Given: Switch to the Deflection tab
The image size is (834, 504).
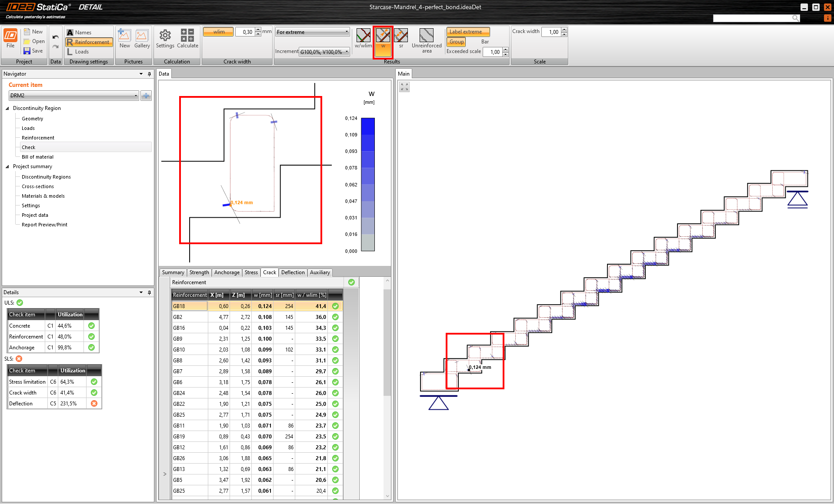Looking at the screenshot, I should click(x=293, y=272).
